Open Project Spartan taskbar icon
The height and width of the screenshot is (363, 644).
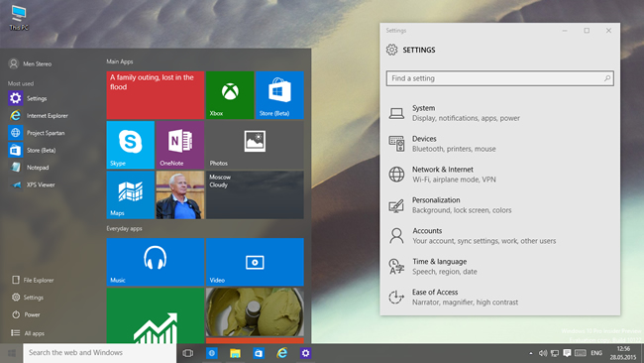(x=211, y=353)
